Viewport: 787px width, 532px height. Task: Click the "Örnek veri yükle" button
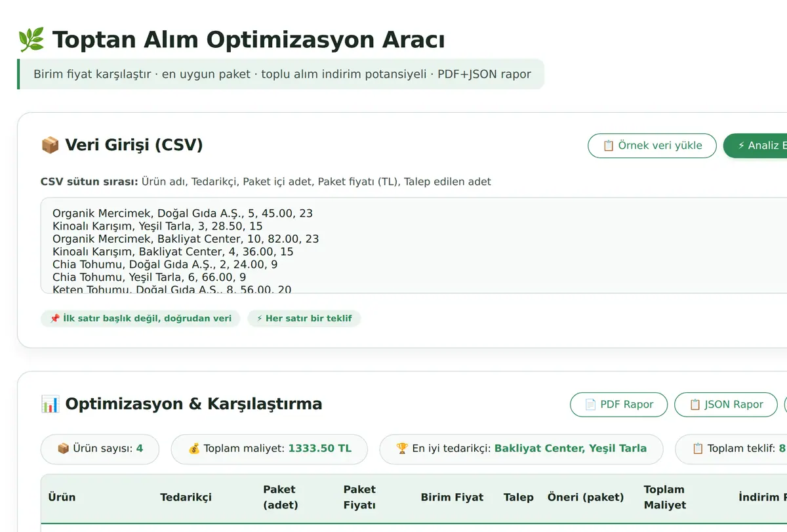652,146
